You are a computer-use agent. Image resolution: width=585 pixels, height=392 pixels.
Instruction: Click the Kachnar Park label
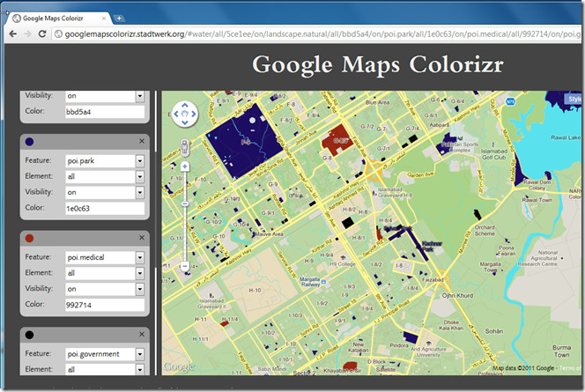pyautogui.click(x=431, y=246)
